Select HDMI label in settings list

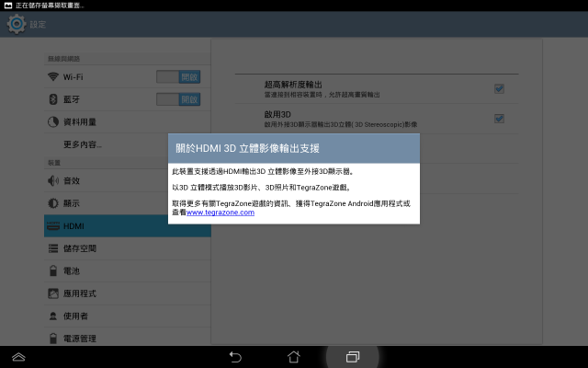point(73,225)
